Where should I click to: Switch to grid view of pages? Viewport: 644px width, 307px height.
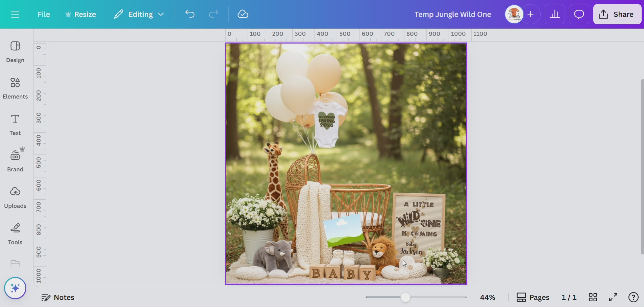[593, 297]
